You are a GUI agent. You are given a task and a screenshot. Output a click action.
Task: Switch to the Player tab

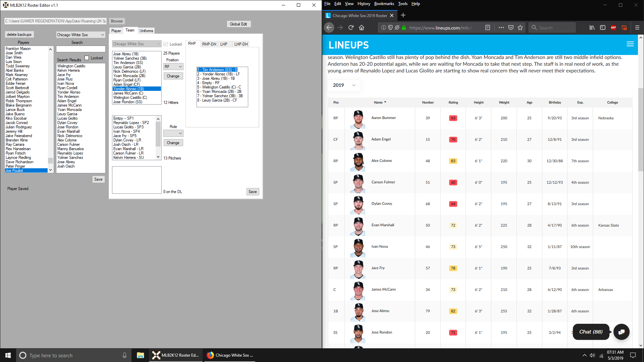[x=116, y=31]
